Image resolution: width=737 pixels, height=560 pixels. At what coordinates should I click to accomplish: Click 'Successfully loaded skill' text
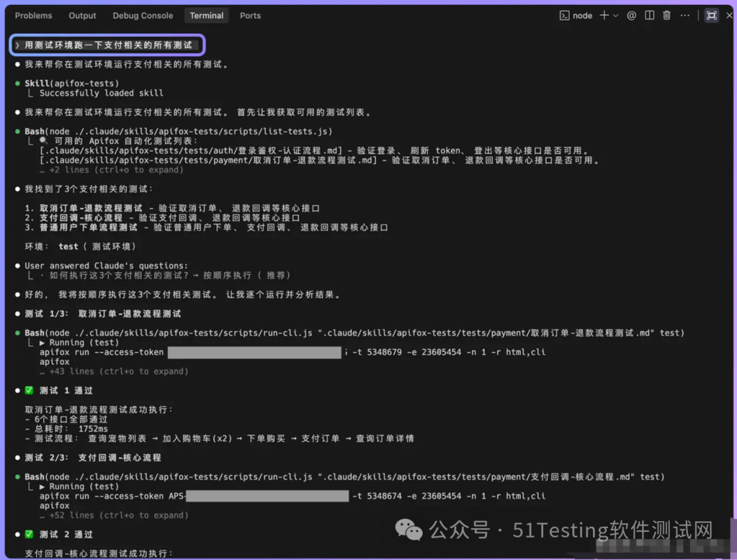(x=101, y=93)
